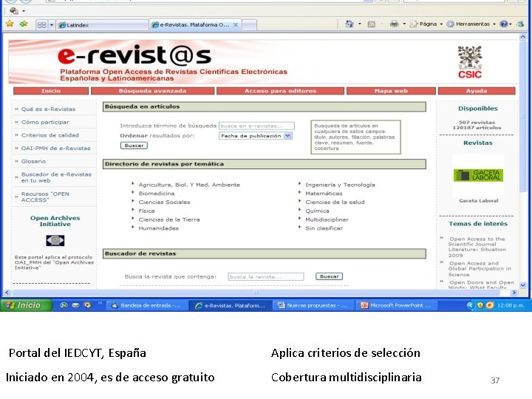Open Cómo participar link
This screenshot has width=532, height=399.
(45, 122)
